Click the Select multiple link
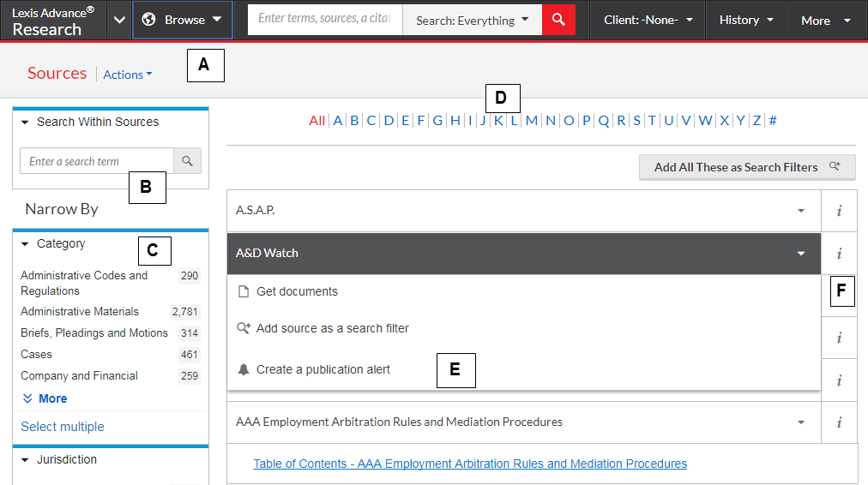Screen dimensions: 868x485 point(63,427)
